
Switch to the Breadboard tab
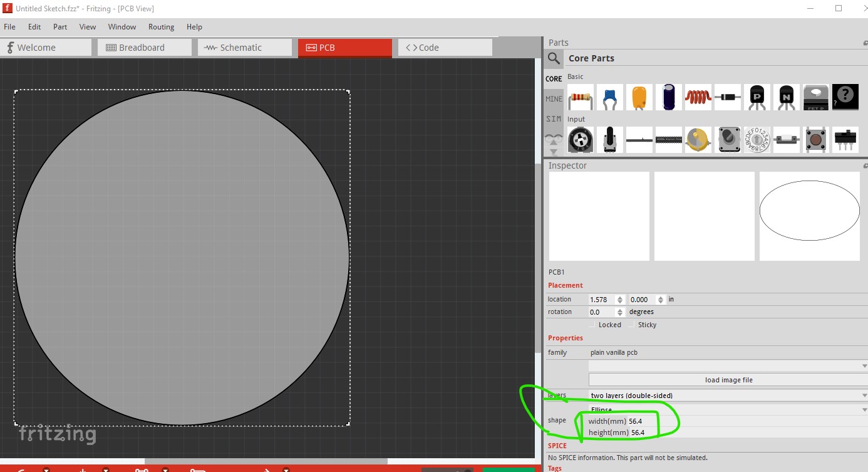click(x=142, y=48)
